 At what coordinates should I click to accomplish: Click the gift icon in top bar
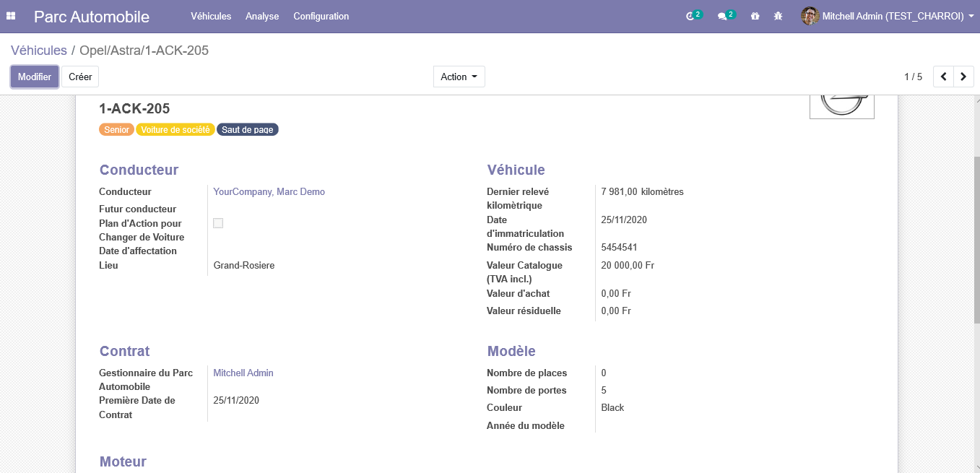pos(755,16)
